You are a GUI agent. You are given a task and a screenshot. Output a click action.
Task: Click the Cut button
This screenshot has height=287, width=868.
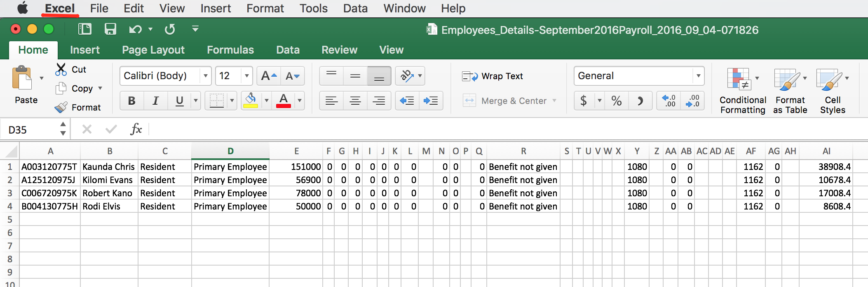[x=71, y=69]
